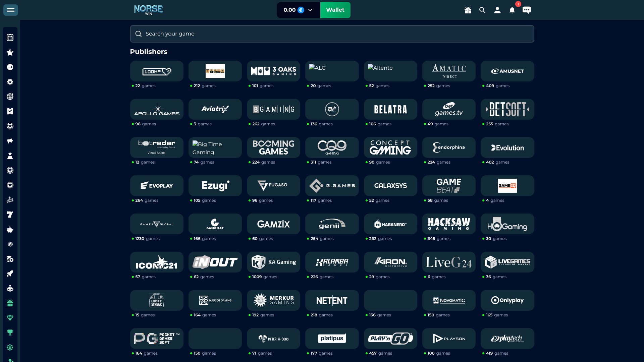Image resolution: width=644 pixels, height=362 pixels.
Task: Click the green diamond sidebar icon
Action: [10, 318]
